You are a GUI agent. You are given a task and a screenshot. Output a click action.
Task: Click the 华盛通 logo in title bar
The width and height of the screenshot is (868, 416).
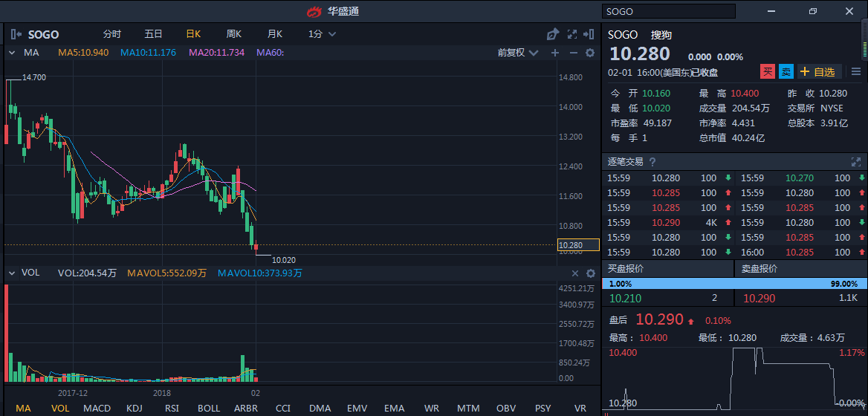click(315, 11)
